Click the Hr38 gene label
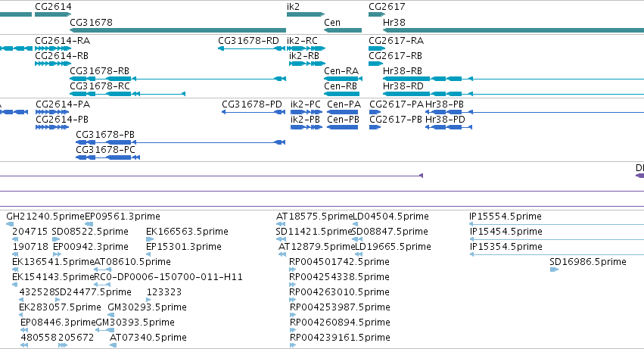The height and width of the screenshot is (349, 644). [x=394, y=22]
